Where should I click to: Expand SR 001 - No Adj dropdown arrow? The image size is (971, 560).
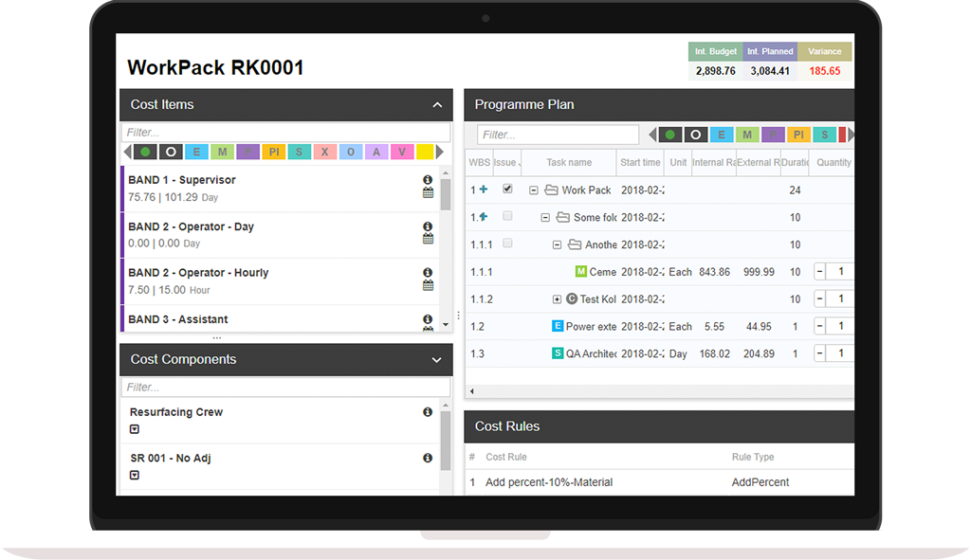135,476
